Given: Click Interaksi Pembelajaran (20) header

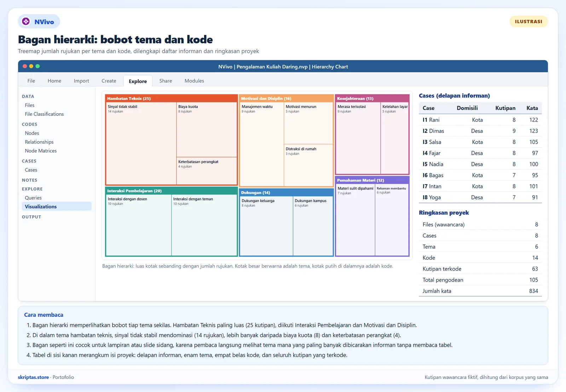Looking at the screenshot, I should click(x=172, y=191).
